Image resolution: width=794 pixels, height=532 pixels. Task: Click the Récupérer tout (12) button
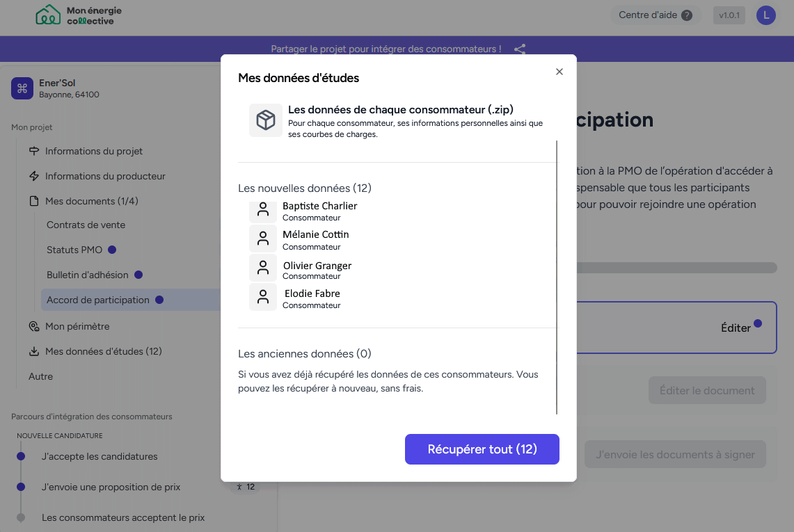pyautogui.click(x=482, y=449)
